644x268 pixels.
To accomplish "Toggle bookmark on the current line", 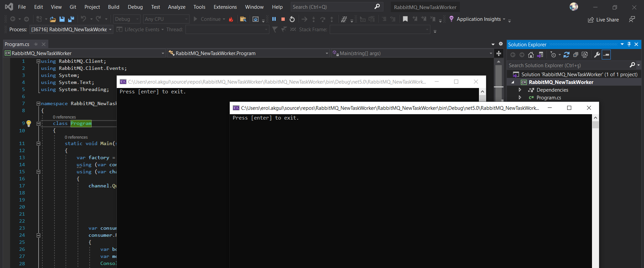I will (x=405, y=19).
